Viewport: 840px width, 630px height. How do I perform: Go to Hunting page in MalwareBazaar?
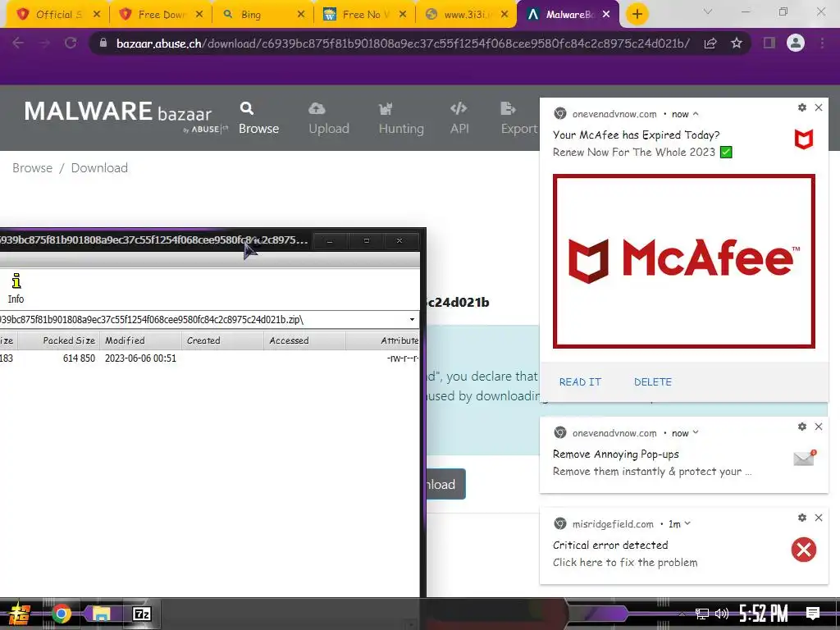(x=400, y=118)
